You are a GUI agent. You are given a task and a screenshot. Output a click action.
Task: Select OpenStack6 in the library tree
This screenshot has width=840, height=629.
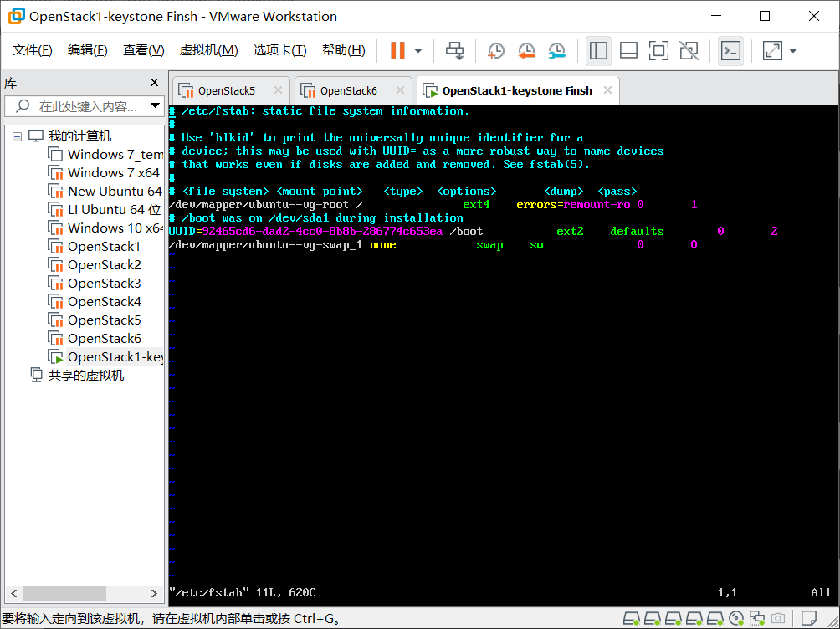(x=104, y=339)
